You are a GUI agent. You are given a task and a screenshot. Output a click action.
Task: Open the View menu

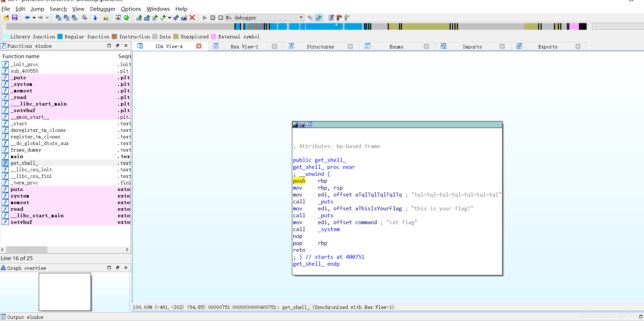tap(78, 9)
